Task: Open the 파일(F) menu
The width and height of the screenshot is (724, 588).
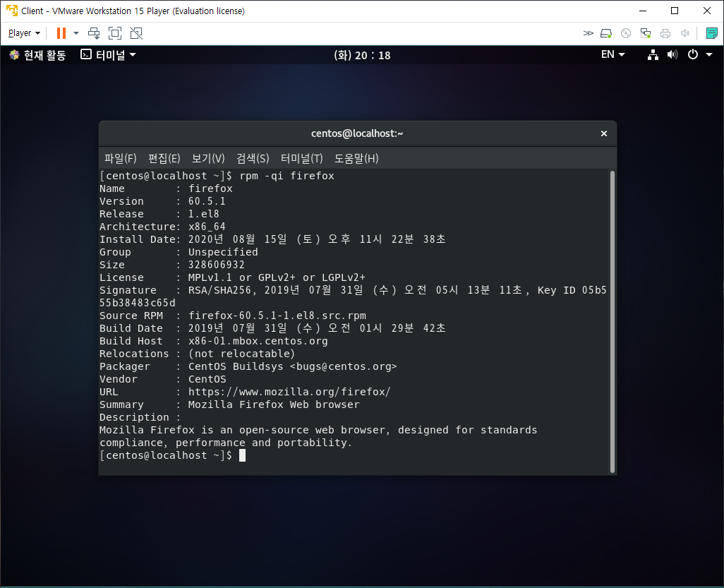Action: coord(121,158)
